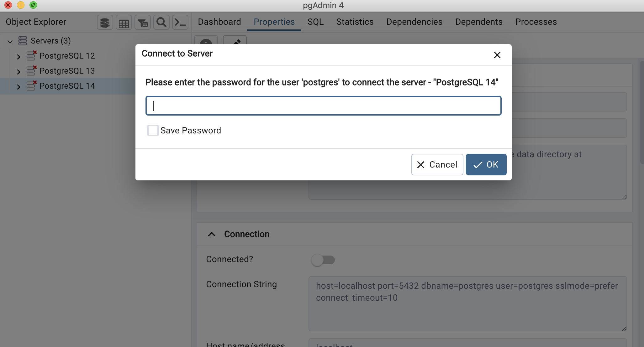Click the PostgreSQL 12 server icon
The height and width of the screenshot is (347, 644).
[31, 56]
